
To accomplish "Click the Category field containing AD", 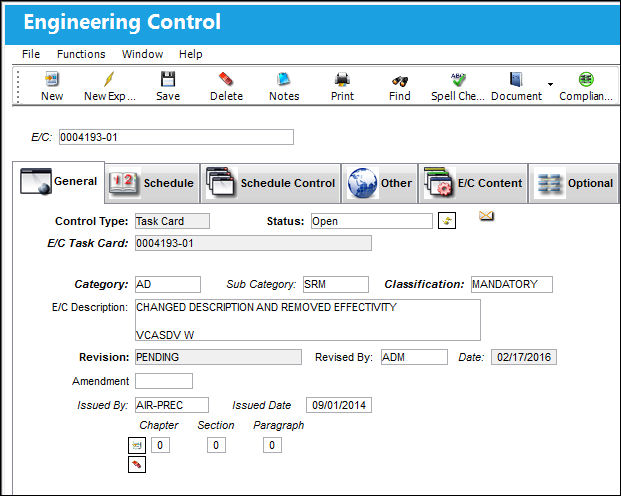I will 168,284.
